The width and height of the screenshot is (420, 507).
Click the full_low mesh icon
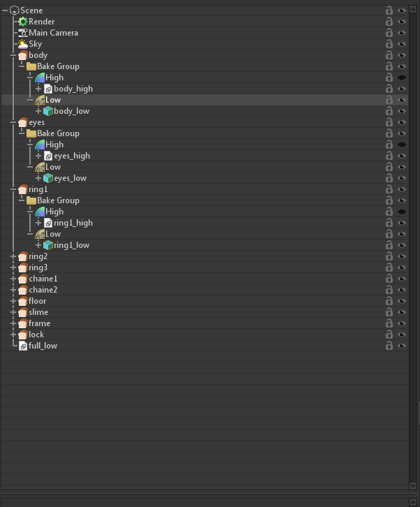click(x=23, y=346)
